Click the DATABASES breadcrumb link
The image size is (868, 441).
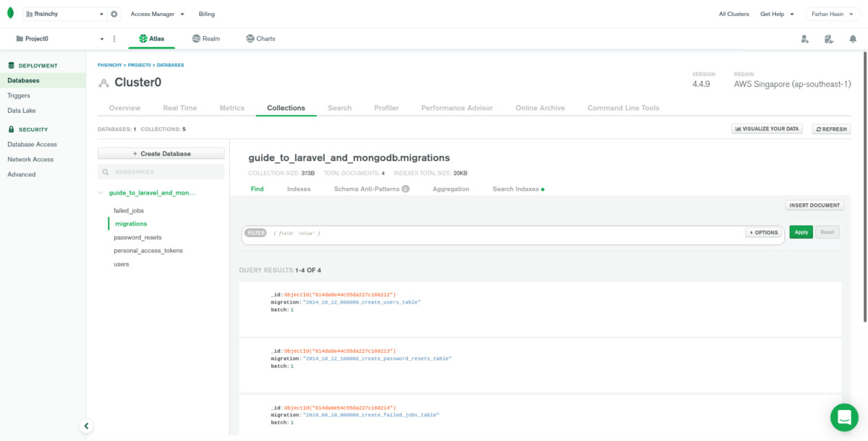[x=171, y=65]
